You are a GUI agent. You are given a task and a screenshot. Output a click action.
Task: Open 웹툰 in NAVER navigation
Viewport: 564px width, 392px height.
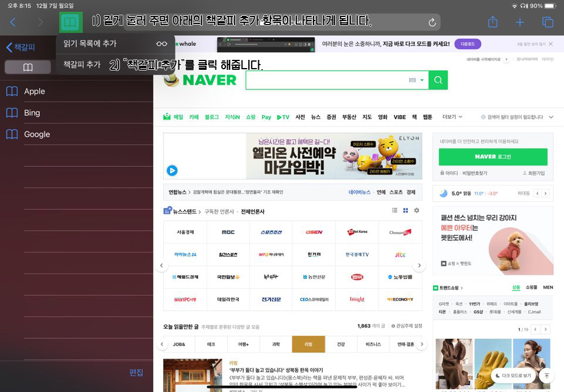428,117
